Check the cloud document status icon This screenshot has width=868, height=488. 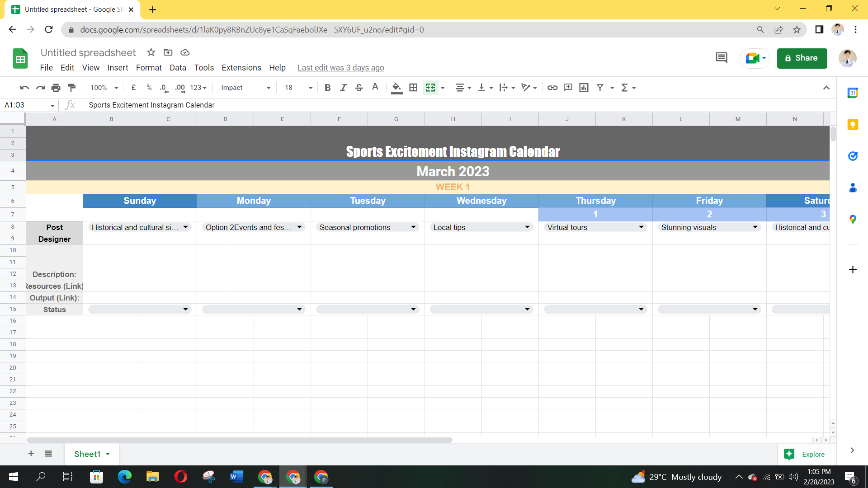185,52
